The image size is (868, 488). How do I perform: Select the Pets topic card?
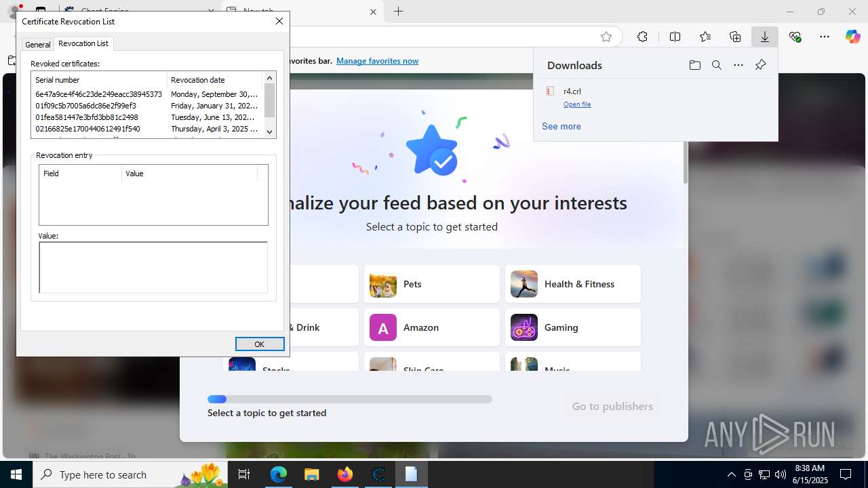coord(432,284)
